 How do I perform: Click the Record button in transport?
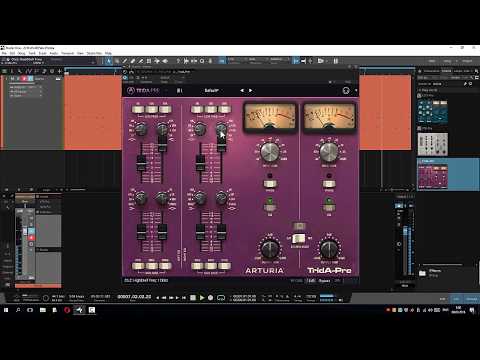point(210,297)
